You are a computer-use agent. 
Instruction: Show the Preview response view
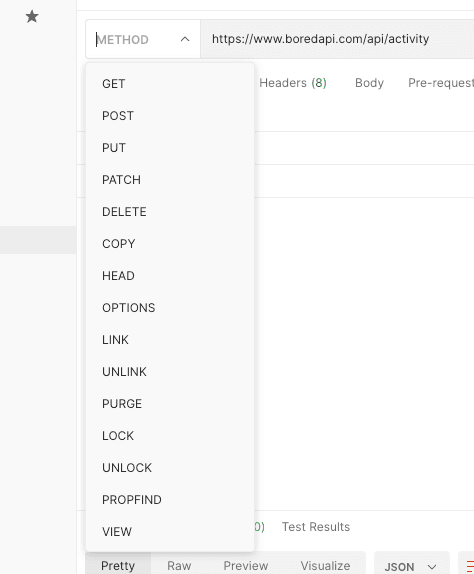[x=246, y=566]
